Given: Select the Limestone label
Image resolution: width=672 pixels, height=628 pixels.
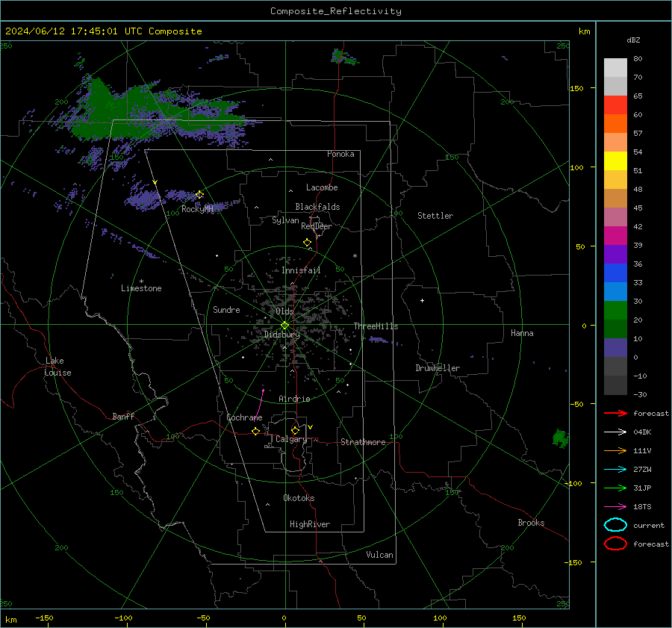Looking at the screenshot, I should [141, 288].
